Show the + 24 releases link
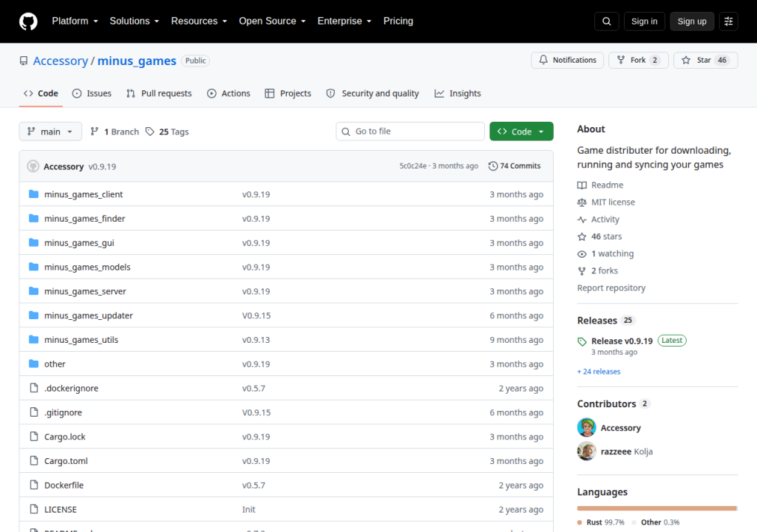Image resolution: width=757 pixels, height=532 pixels. [599, 372]
